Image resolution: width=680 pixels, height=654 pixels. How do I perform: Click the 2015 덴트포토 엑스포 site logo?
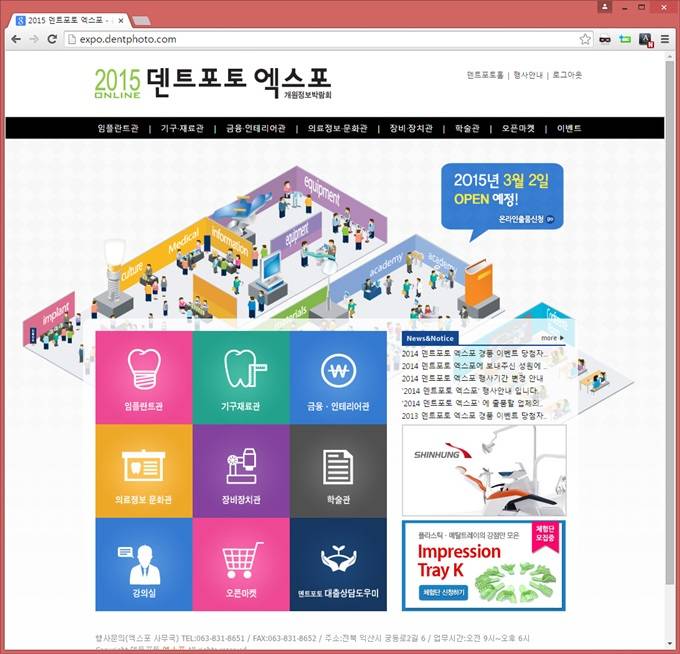click(x=213, y=82)
